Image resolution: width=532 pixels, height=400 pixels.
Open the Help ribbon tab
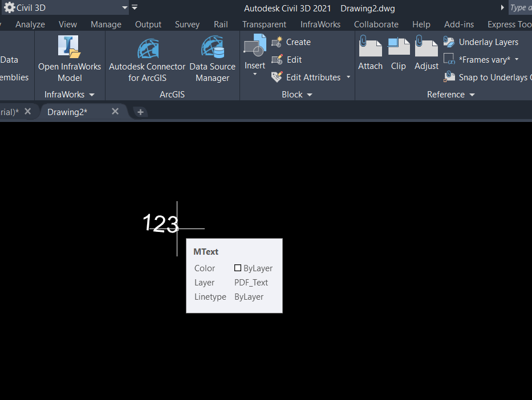click(421, 25)
